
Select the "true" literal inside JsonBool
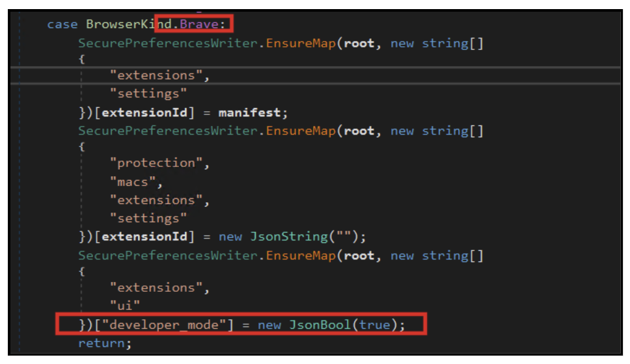tap(374, 324)
